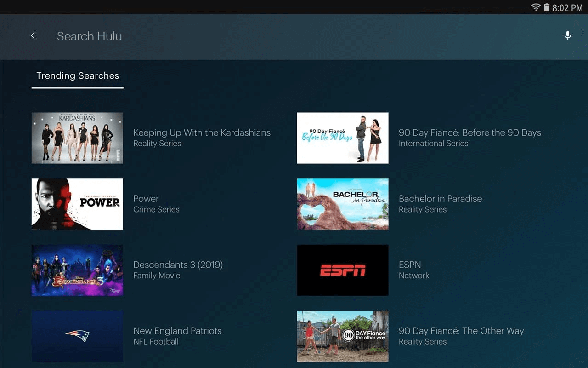Tap the Kardashians group photo thumbnail

77,138
